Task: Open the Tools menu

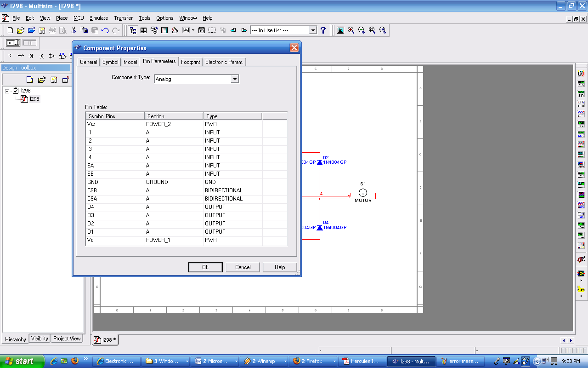Action: tap(145, 18)
